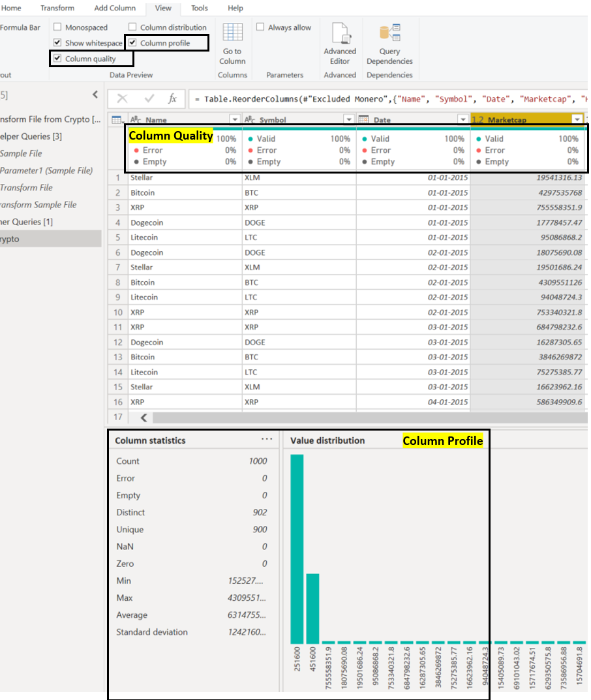Viewport: 591px width, 700px height.
Task: Disable the Show whitespace checkbox
Action: 58,42
